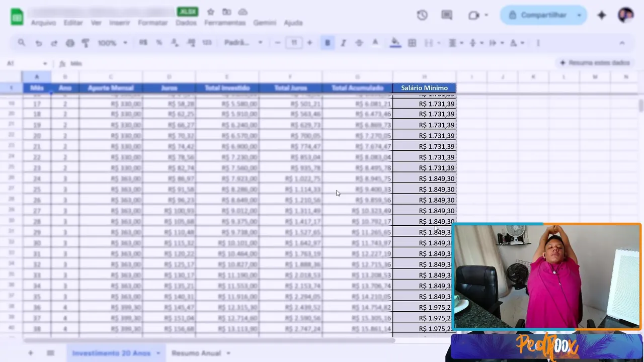Add a new sheet
The width and height of the screenshot is (644, 362).
[x=31, y=353]
